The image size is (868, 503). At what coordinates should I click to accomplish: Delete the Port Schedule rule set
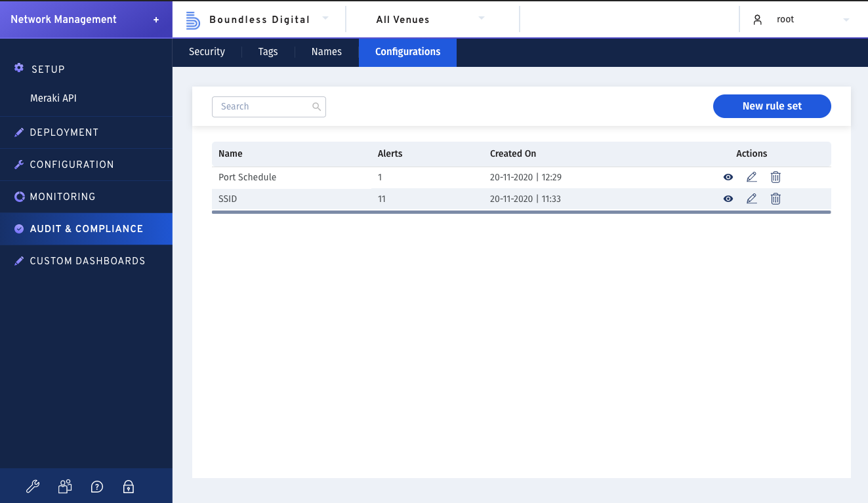(775, 177)
